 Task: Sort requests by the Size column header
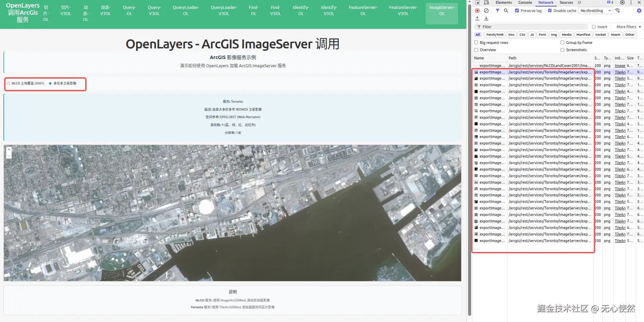pos(630,58)
